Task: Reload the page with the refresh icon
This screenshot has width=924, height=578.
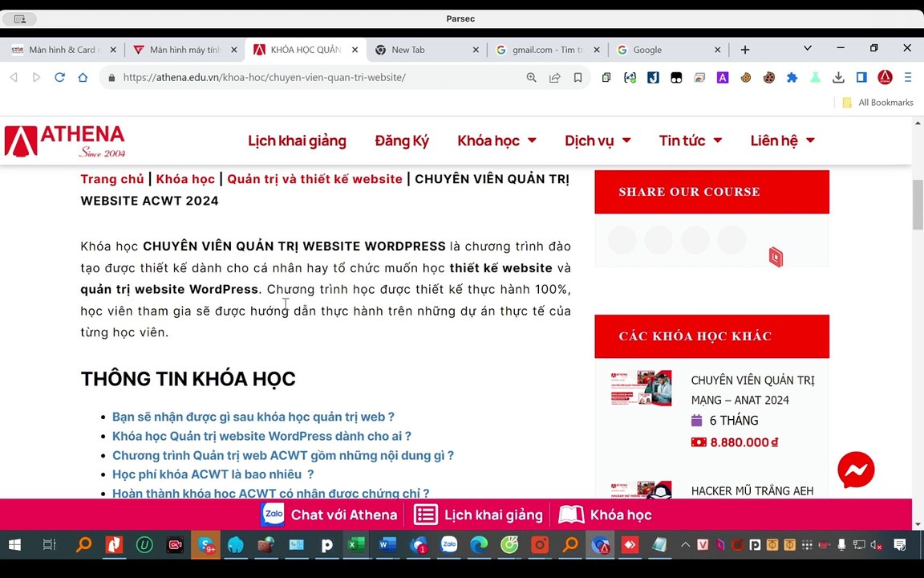Action: (x=59, y=77)
